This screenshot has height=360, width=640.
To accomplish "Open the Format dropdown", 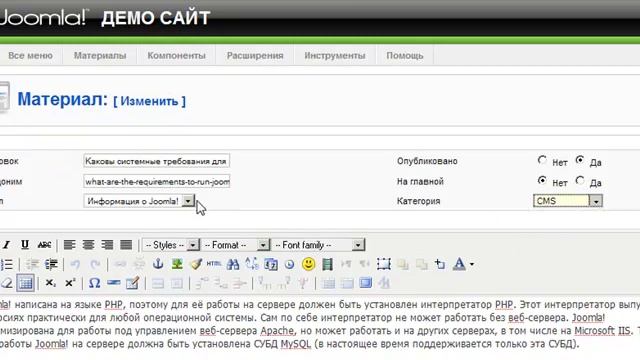I will click(235, 245).
